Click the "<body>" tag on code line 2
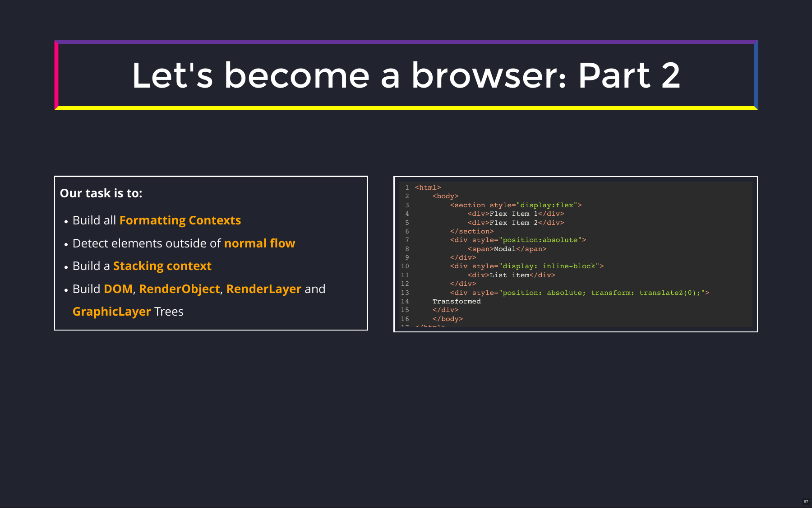Screen dimensions: 812x508 click(x=445, y=196)
